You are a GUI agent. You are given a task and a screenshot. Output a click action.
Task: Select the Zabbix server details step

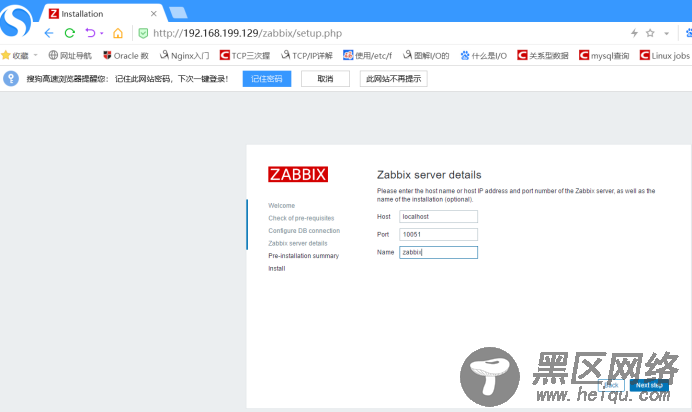click(298, 243)
